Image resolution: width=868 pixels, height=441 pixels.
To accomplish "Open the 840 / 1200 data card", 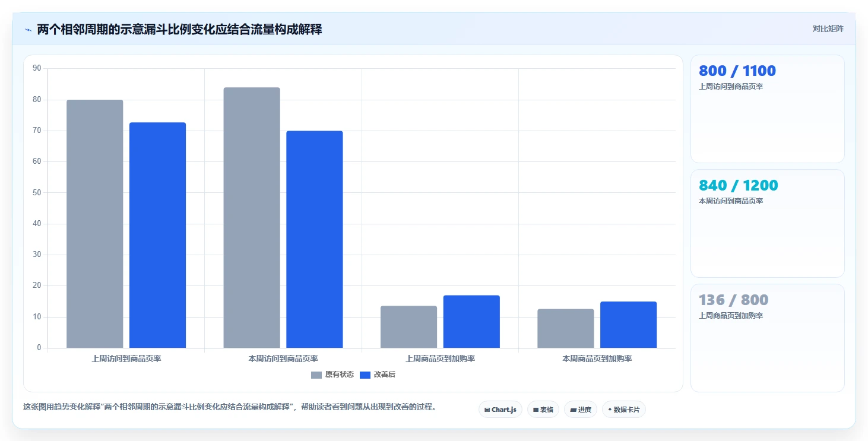I will 767,223.
